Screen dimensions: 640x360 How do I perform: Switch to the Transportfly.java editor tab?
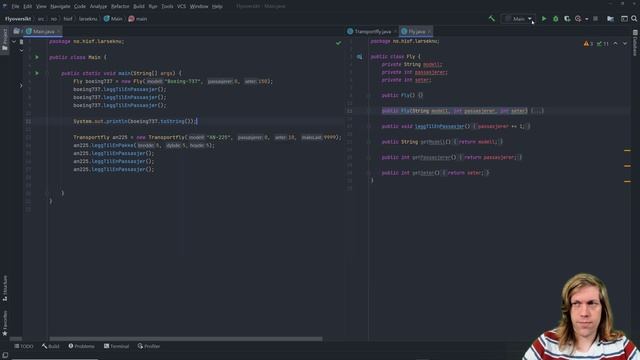tap(372, 31)
